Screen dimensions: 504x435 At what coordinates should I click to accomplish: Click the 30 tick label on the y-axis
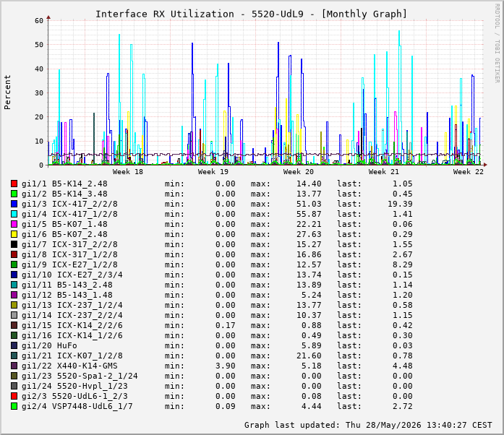pos(39,92)
